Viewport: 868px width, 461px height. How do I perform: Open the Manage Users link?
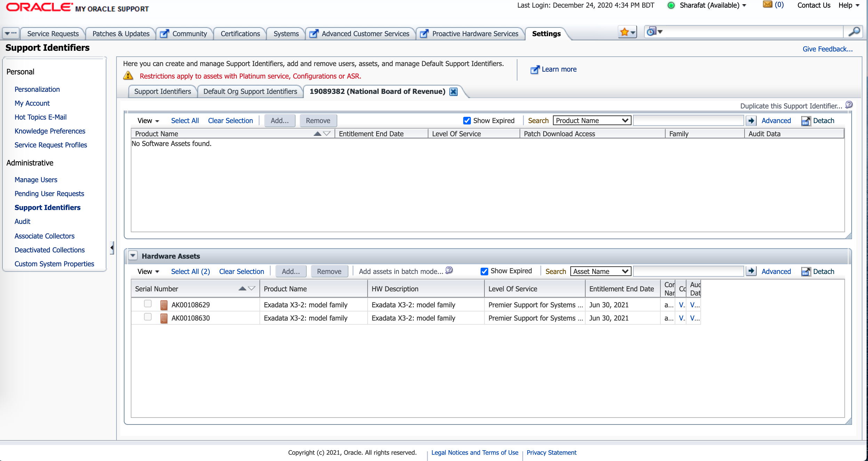click(x=36, y=180)
